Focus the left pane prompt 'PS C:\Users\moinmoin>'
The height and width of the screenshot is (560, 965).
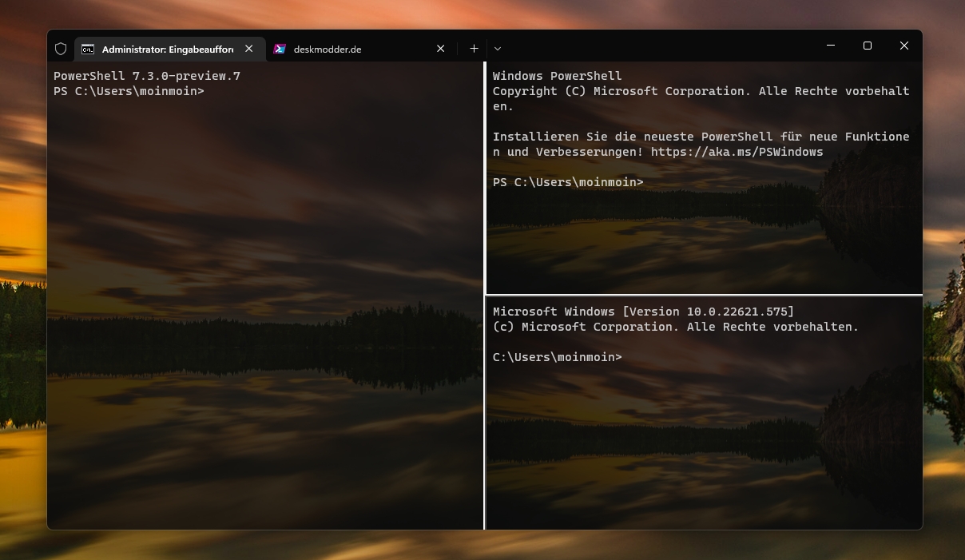(129, 91)
